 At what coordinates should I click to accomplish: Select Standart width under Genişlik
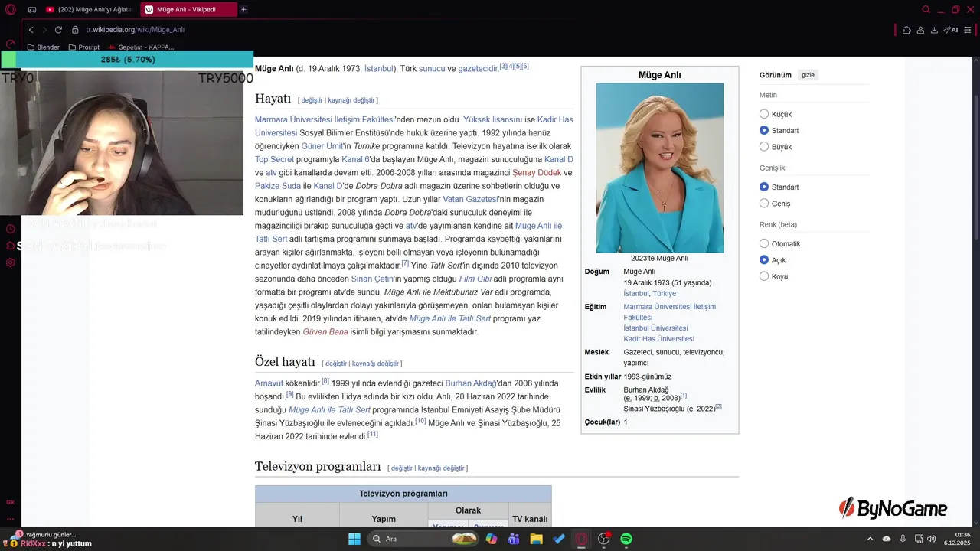[764, 187]
